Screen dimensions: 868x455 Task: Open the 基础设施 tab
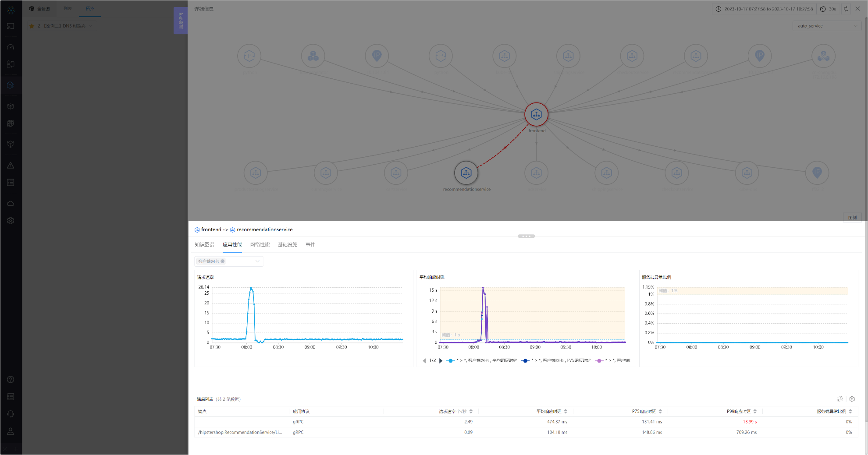tap(287, 245)
